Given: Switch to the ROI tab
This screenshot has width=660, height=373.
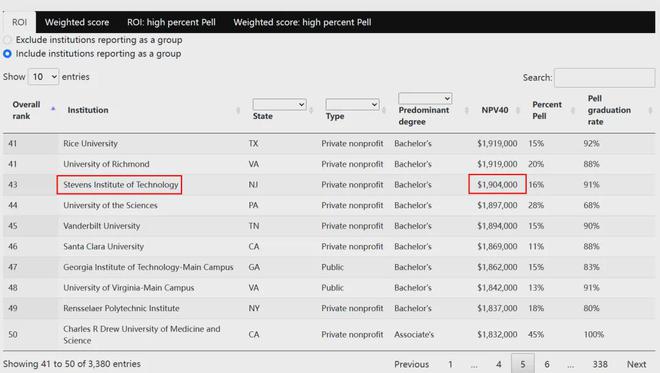Looking at the screenshot, I should [x=19, y=22].
